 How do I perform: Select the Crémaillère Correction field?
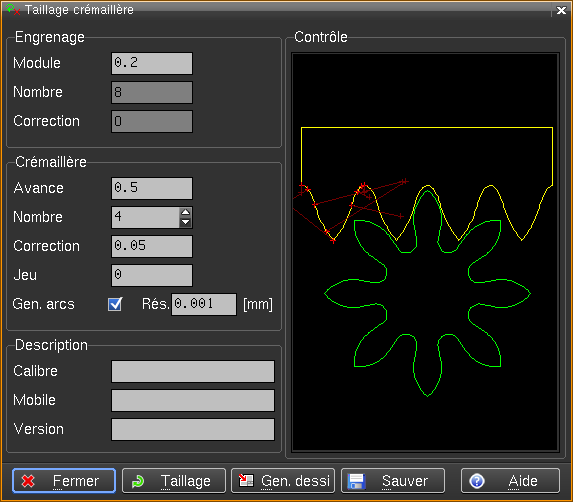pyautogui.click(x=152, y=246)
